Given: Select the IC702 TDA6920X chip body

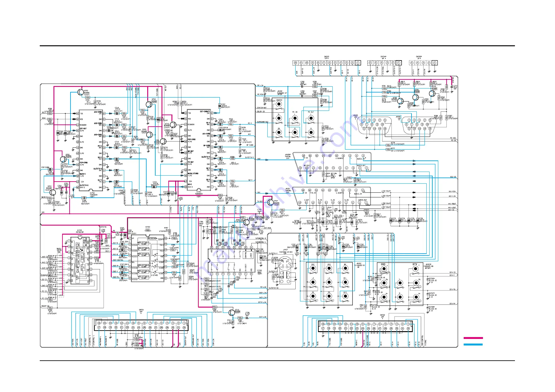Looking at the screenshot, I should tap(90, 150).
